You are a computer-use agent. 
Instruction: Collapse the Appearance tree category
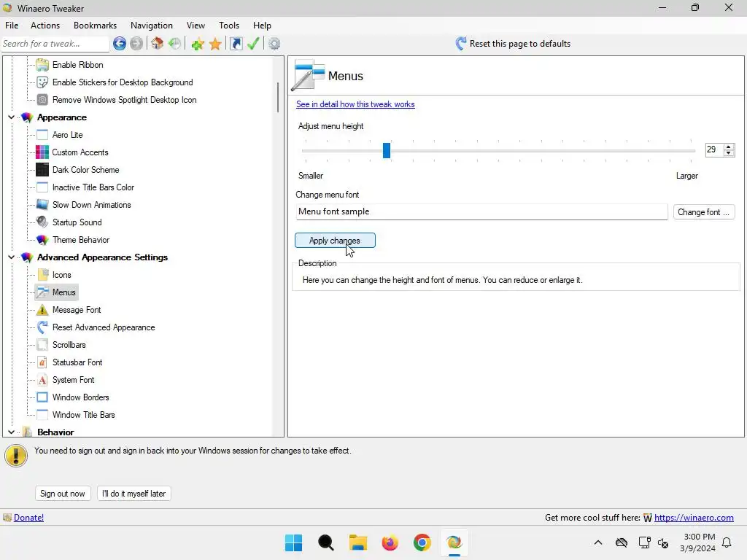12,117
